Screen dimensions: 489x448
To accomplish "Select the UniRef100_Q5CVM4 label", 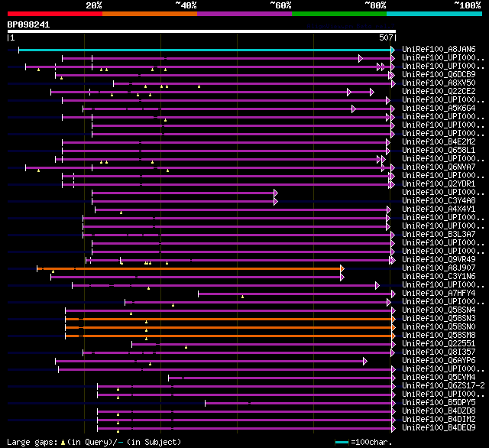I will [439, 378].
